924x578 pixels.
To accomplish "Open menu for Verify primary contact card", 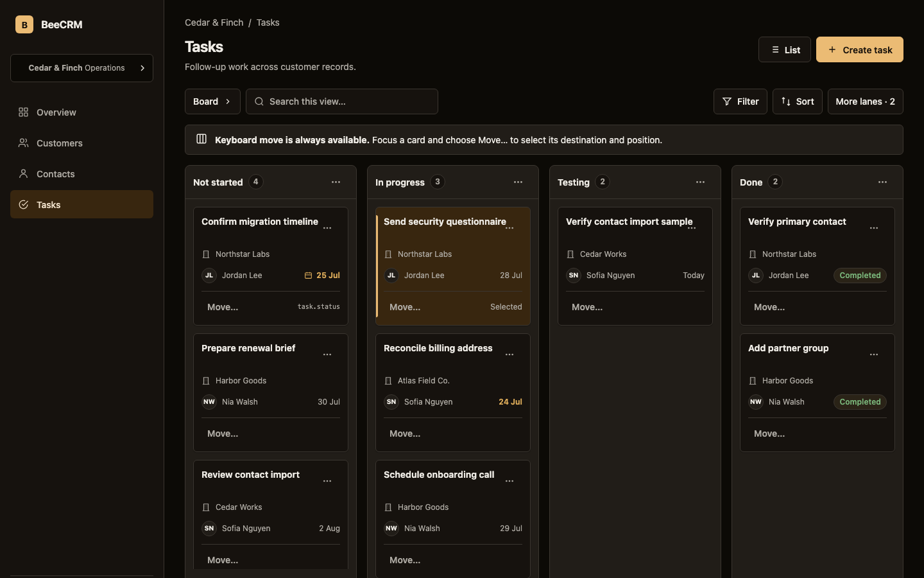I will point(874,228).
